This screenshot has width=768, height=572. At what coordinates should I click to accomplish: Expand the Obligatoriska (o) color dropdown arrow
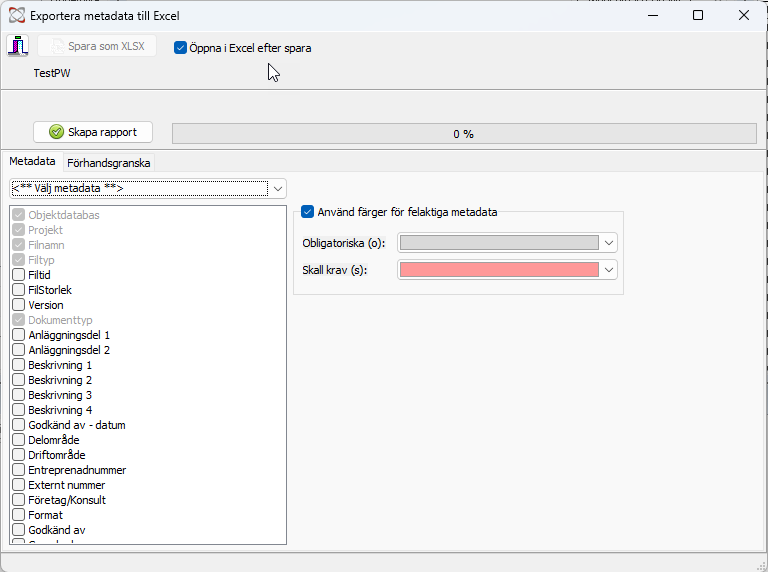coord(609,242)
